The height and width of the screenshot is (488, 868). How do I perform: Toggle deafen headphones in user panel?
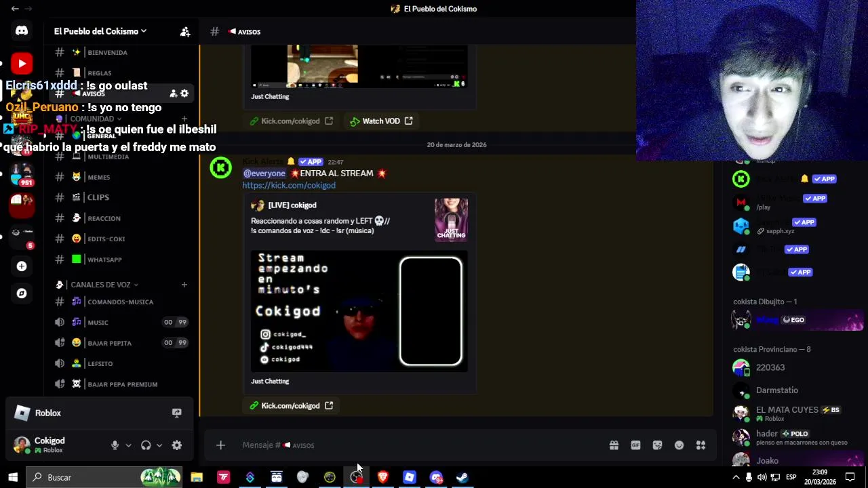pos(146,445)
